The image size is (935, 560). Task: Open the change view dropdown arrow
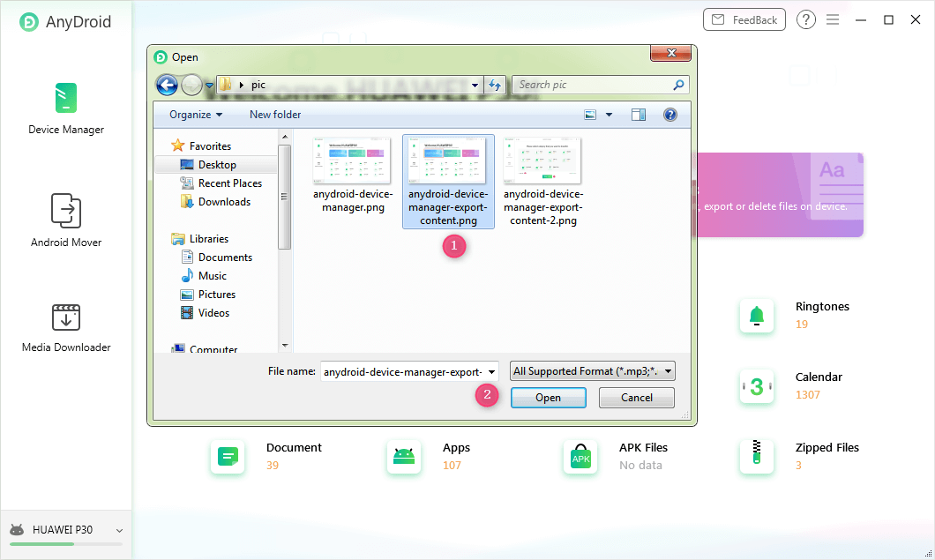coord(610,115)
